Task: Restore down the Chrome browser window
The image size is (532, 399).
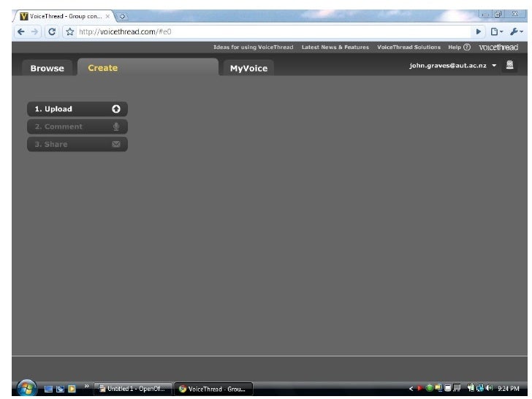Action: [x=498, y=15]
